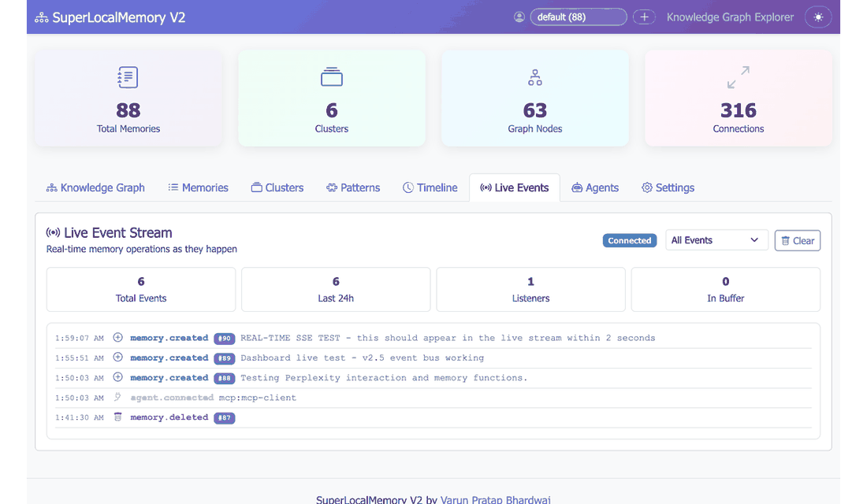
Task: Click the Clusters stack icon in card
Action: (x=331, y=77)
